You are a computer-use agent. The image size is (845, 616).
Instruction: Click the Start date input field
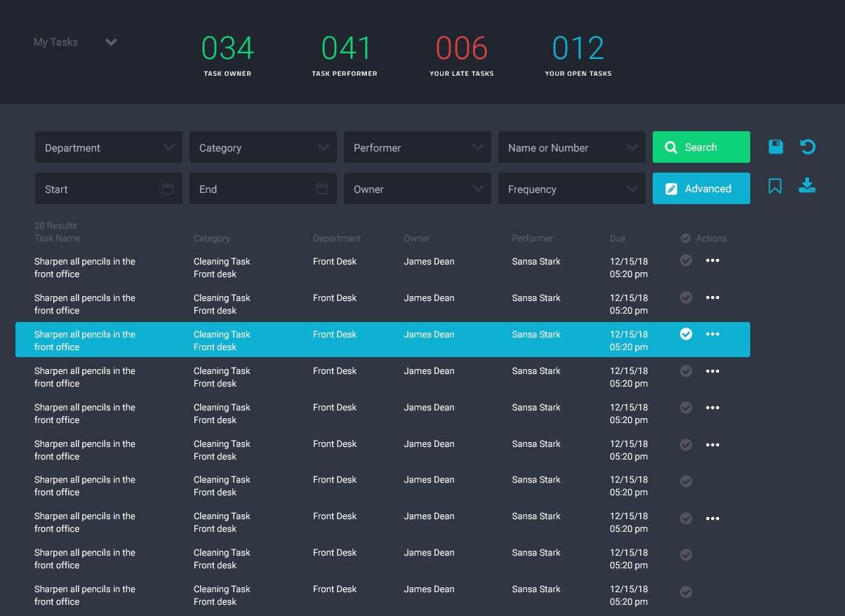(x=109, y=189)
